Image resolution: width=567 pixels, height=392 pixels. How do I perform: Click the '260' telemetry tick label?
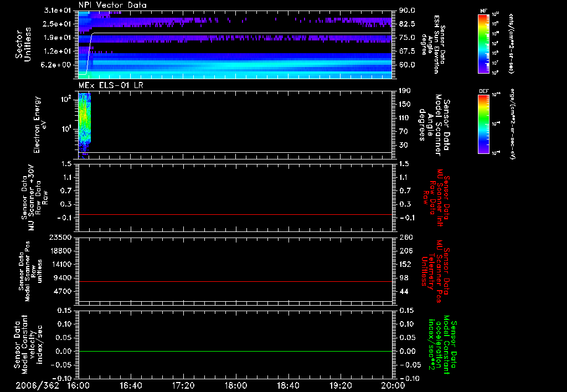(x=405, y=237)
